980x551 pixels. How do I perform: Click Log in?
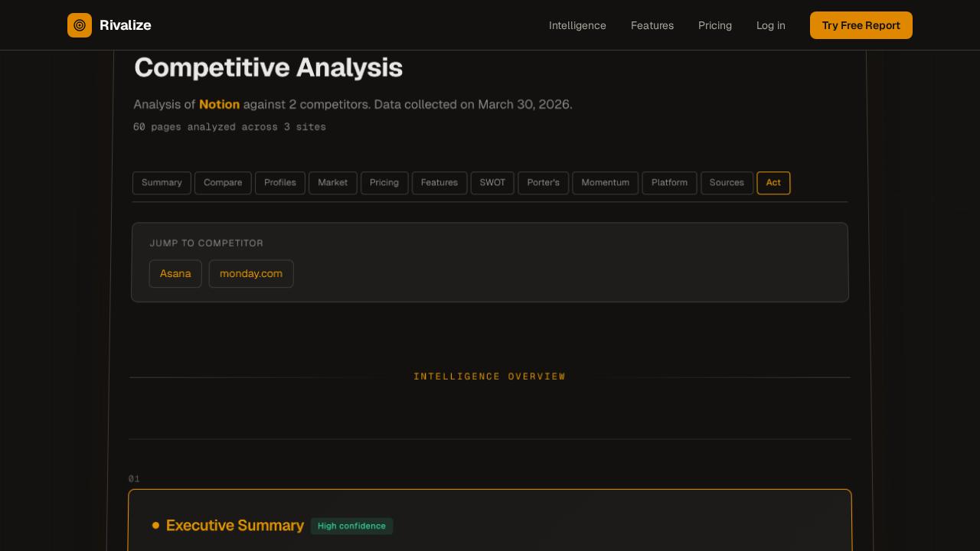tap(771, 25)
